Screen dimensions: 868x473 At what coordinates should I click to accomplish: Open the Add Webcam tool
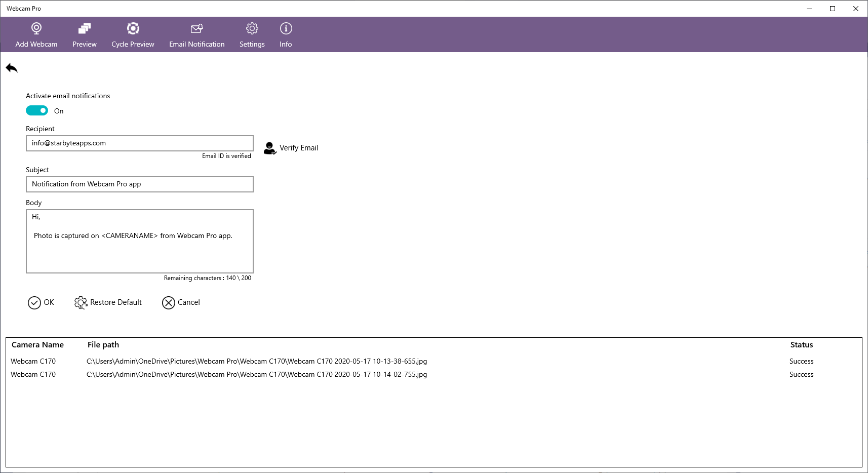point(36,33)
